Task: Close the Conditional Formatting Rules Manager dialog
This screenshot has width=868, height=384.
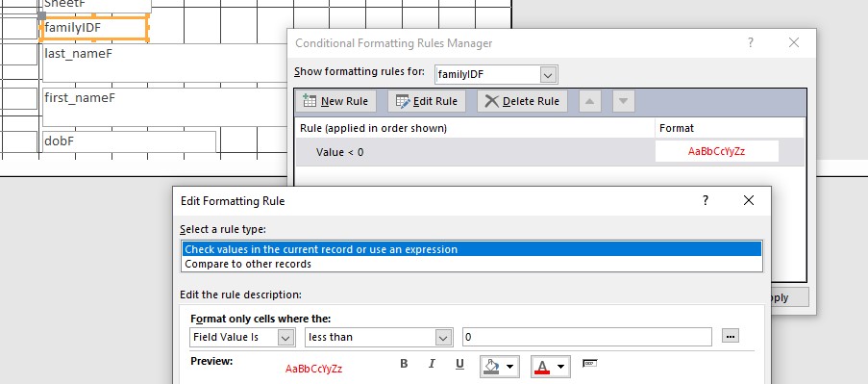Action: pos(794,42)
